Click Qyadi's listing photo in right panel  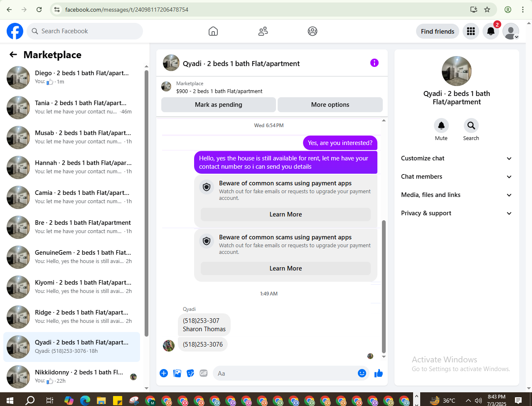(x=457, y=71)
